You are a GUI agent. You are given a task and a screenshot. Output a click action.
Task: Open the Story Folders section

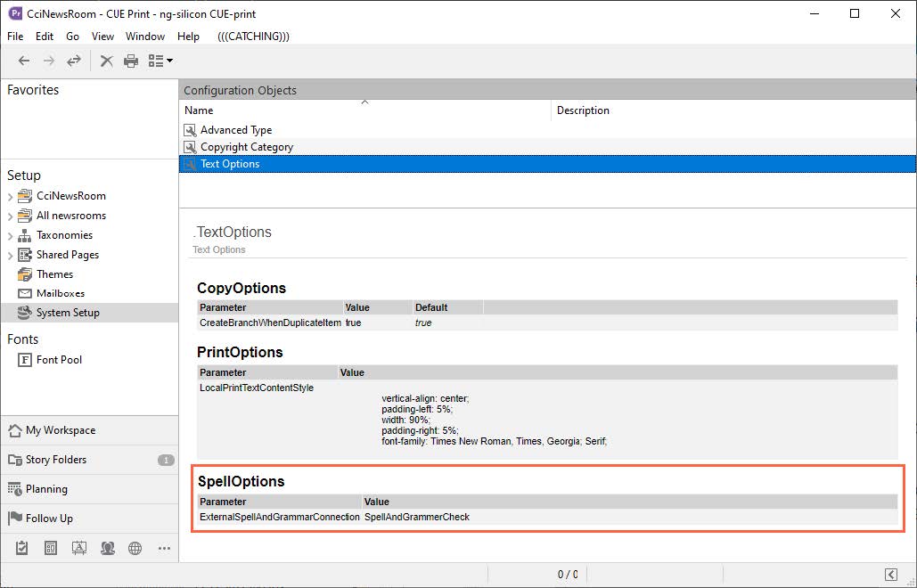pyautogui.click(x=56, y=460)
